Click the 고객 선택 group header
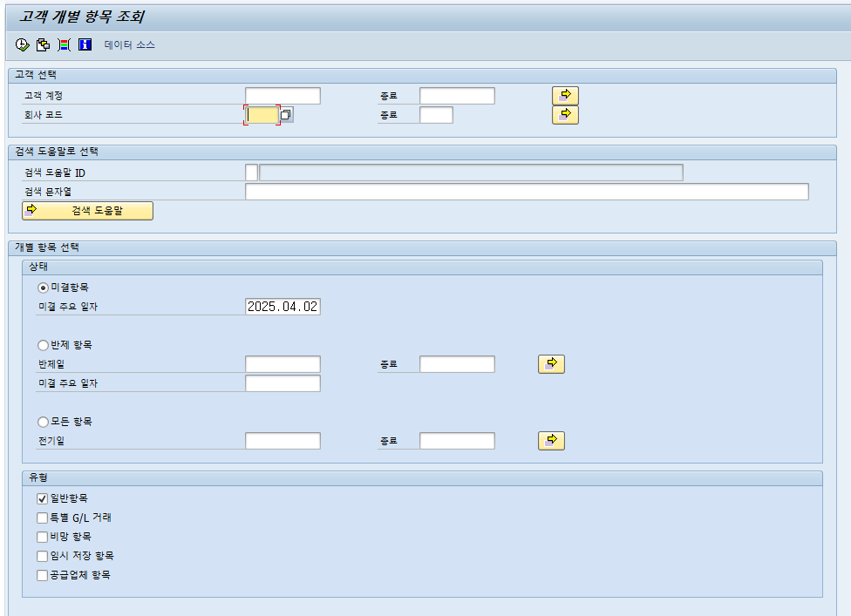The image size is (851, 616). (x=422, y=76)
